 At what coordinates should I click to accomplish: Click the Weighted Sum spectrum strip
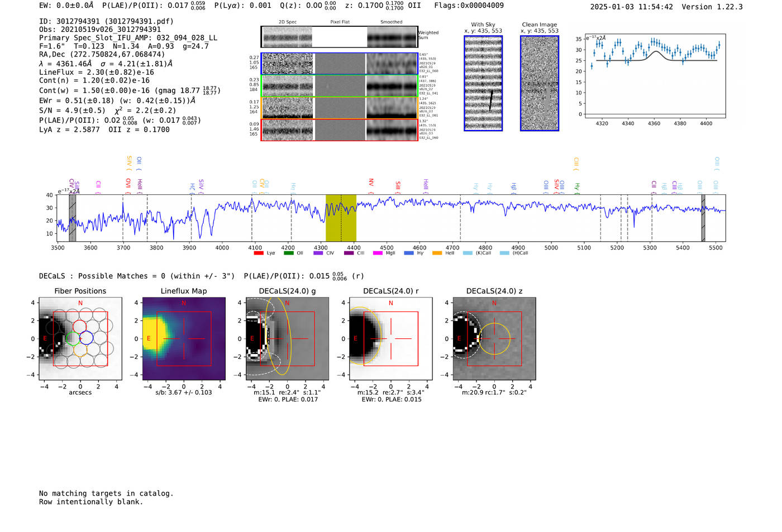(x=340, y=37)
